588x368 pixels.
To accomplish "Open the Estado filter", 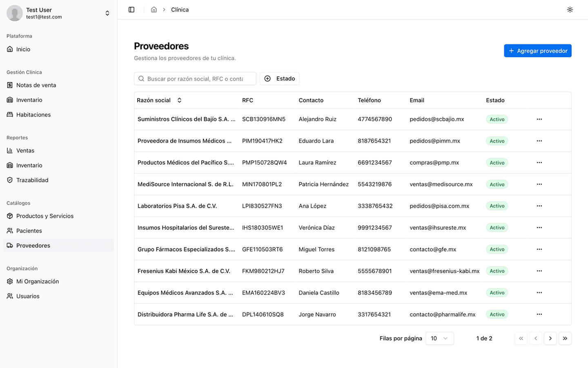I will 280,79.
